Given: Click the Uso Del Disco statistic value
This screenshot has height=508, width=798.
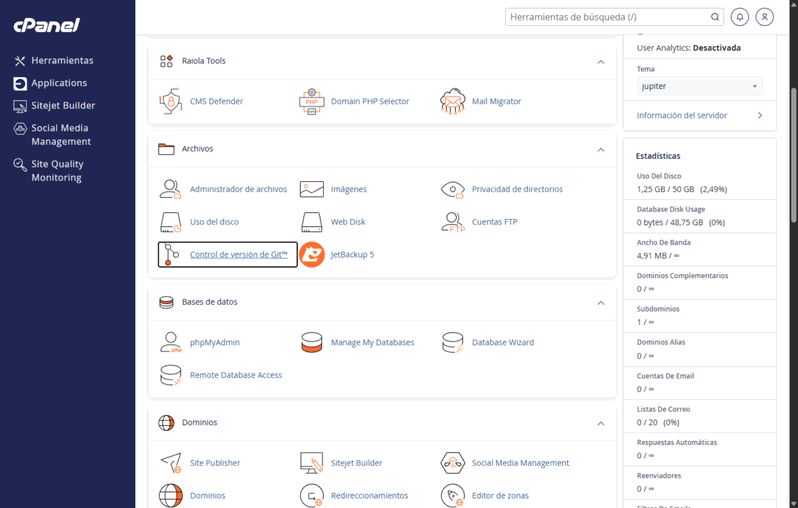Looking at the screenshot, I should coord(681,189).
